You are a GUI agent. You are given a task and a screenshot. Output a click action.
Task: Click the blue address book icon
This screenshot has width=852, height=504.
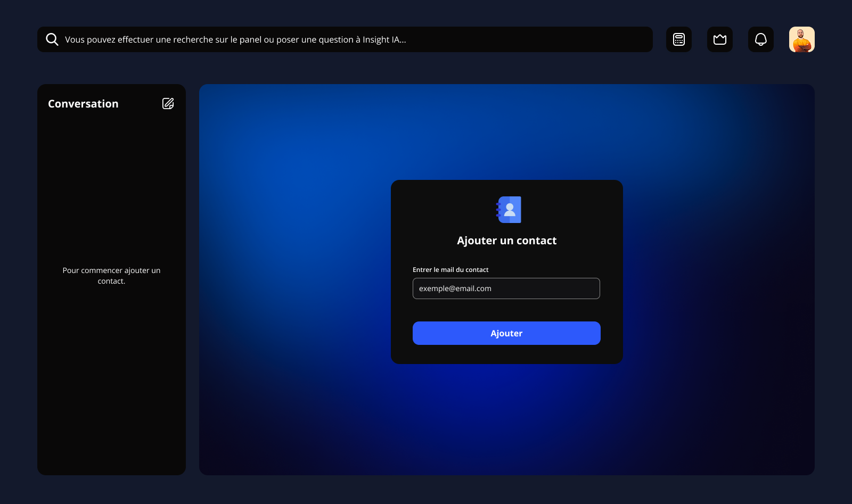click(509, 210)
